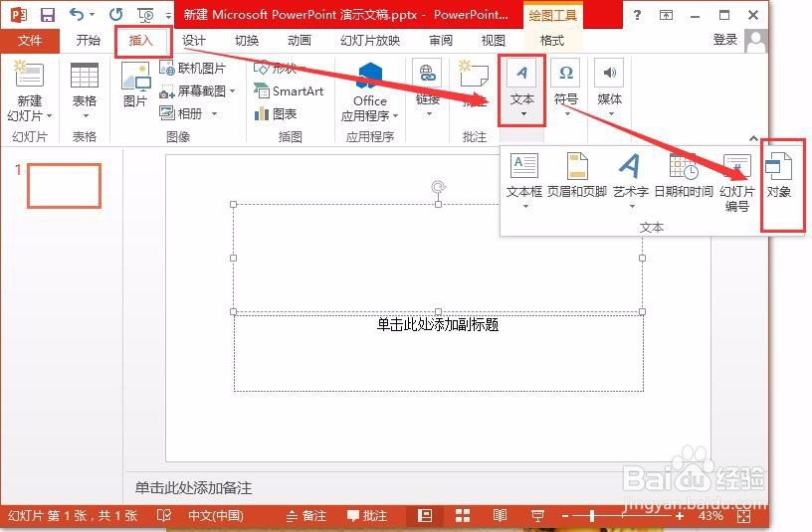Click Ribbon Display Options icon
Image resolution: width=812 pixels, height=532 pixels.
pos(666,15)
